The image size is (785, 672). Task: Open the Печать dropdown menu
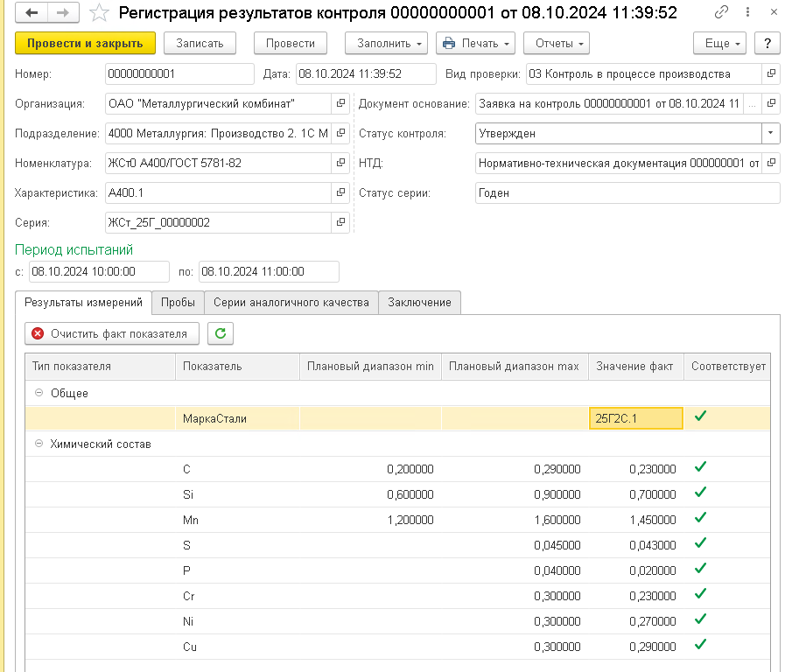pos(474,43)
